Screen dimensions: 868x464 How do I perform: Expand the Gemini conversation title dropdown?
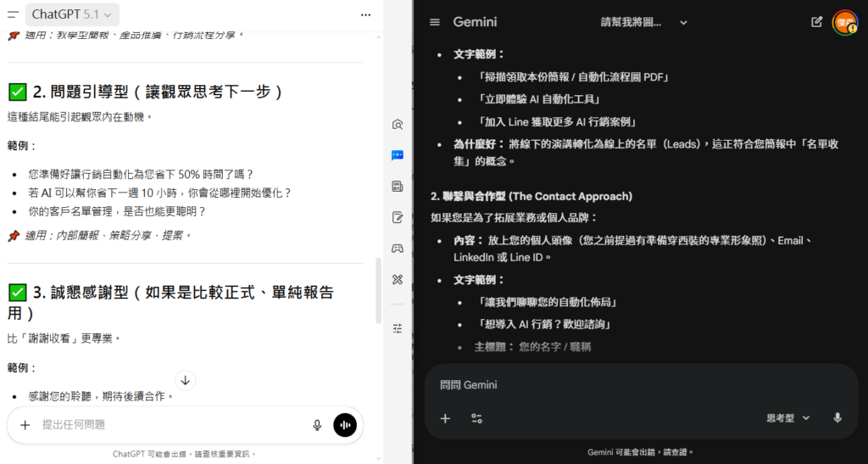[683, 22]
